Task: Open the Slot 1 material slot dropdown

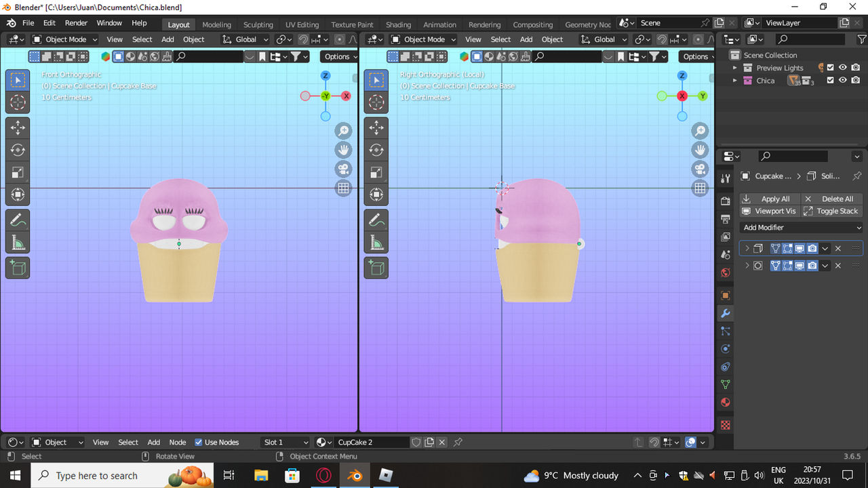Action: point(285,442)
